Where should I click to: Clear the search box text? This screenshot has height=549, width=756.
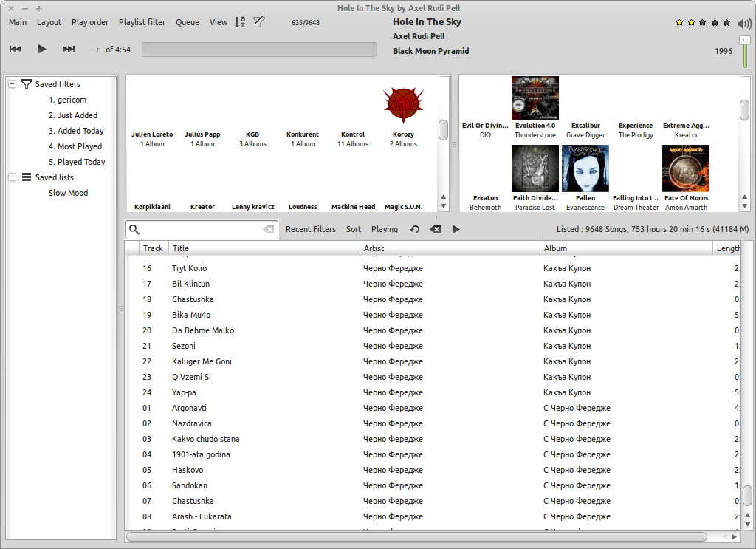click(x=269, y=230)
